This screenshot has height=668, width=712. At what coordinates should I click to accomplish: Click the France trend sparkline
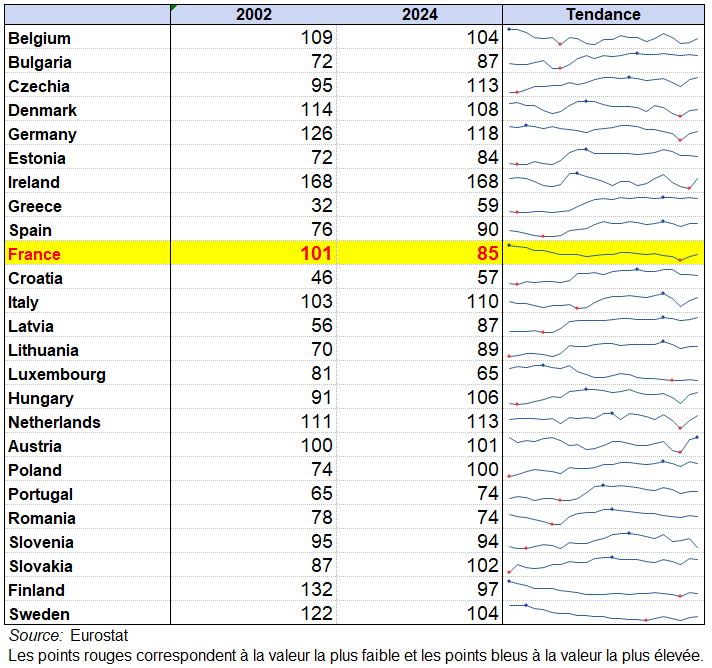[603, 252]
